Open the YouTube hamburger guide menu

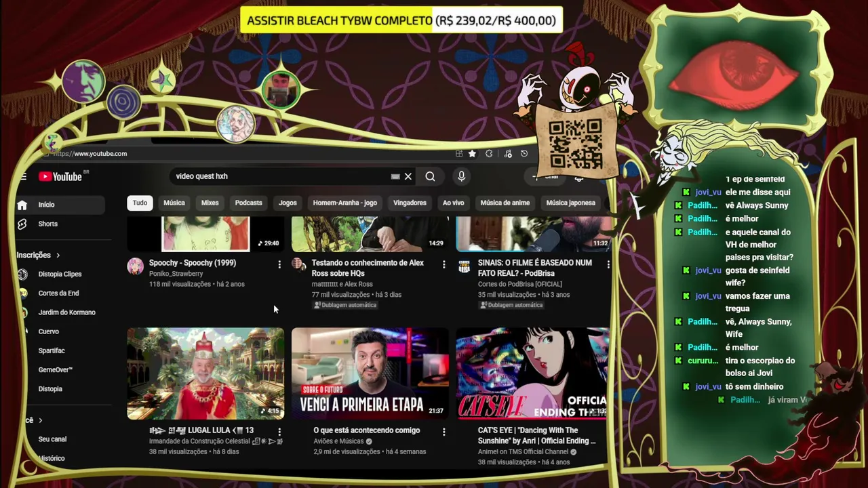(x=23, y=177)
